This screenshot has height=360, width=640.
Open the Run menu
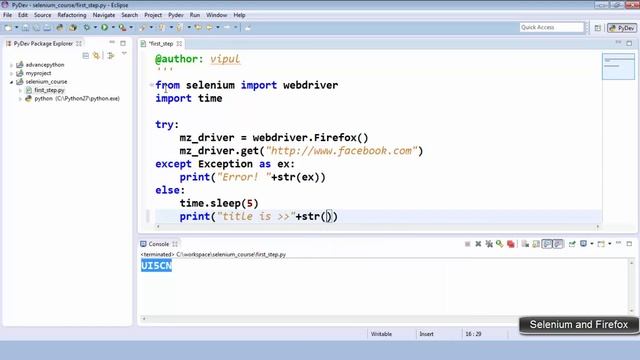click(195, 15)
